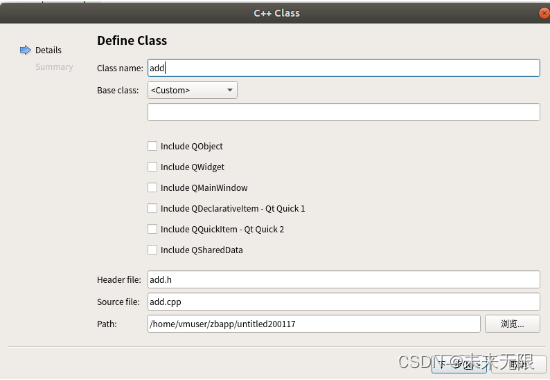Click the Class name input field
This screenshot has width=550, height=380.
click(x=343, y=68)
